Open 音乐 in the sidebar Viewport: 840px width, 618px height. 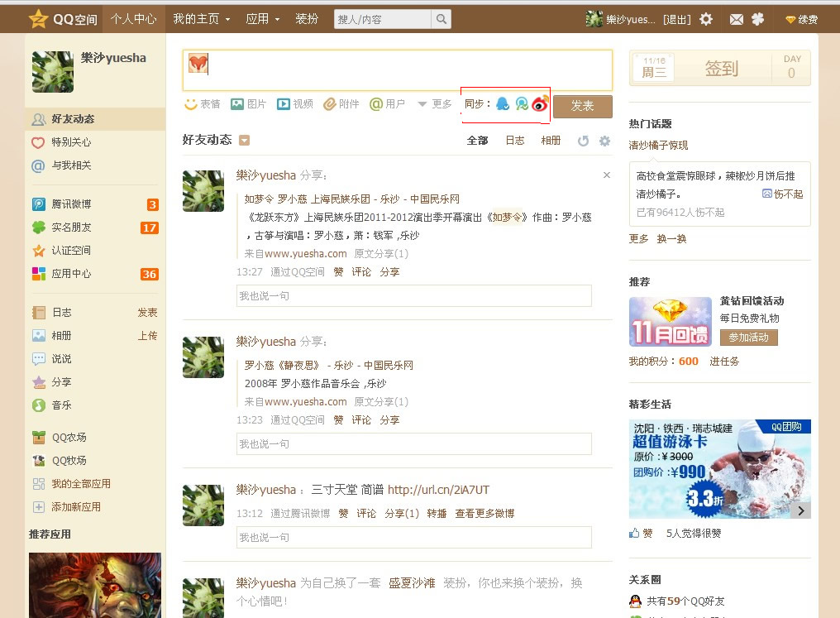click(62, 405)
